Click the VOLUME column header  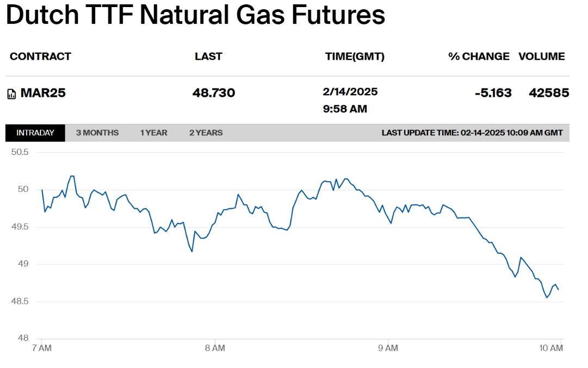click(542, 56)
